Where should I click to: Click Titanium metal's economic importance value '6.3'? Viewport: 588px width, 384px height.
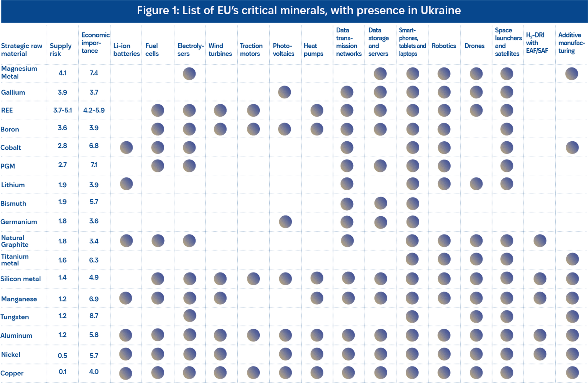(x=94, y=260)
